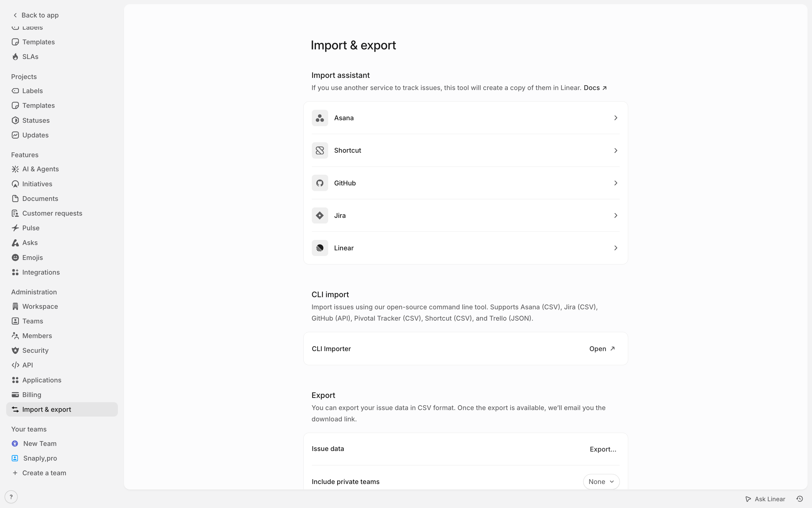Click Create a team

coord(62,473)
